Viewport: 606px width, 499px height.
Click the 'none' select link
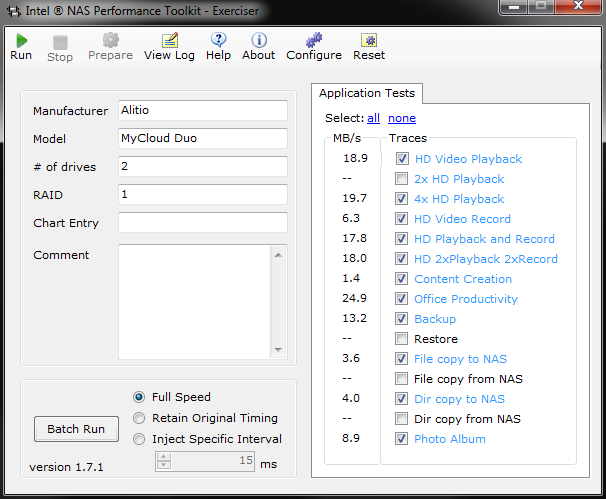tap(402, 118)
